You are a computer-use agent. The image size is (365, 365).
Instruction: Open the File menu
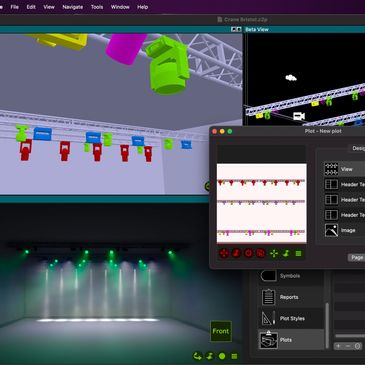point(14,7)
